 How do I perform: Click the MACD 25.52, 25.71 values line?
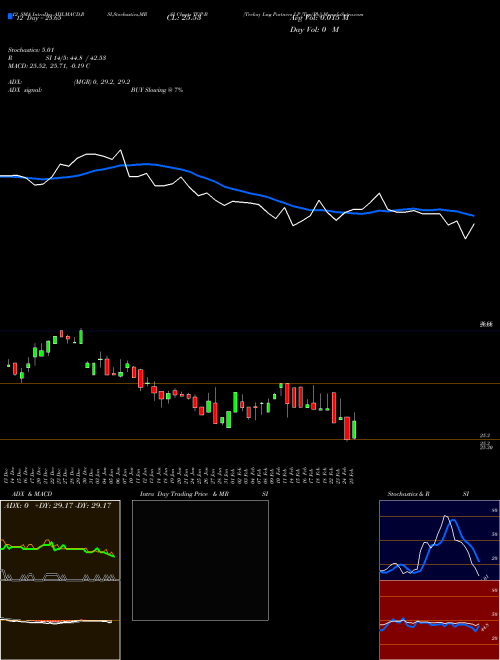(49, 66)
